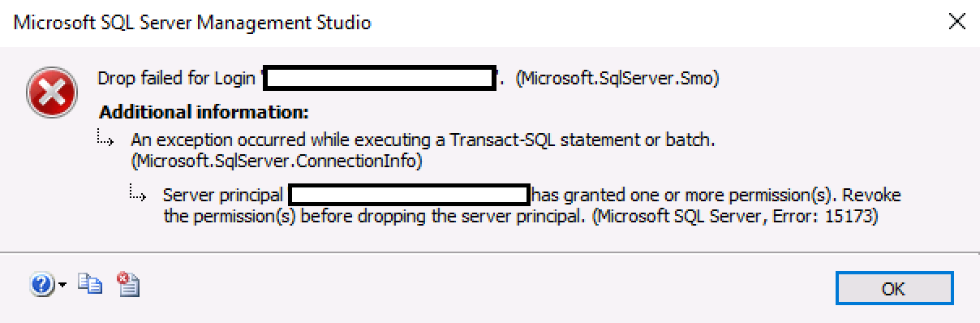The width and height of the screenshot is (980, 323).
Task: Click the blue Help question mark icon
Action: pos(41,285)
